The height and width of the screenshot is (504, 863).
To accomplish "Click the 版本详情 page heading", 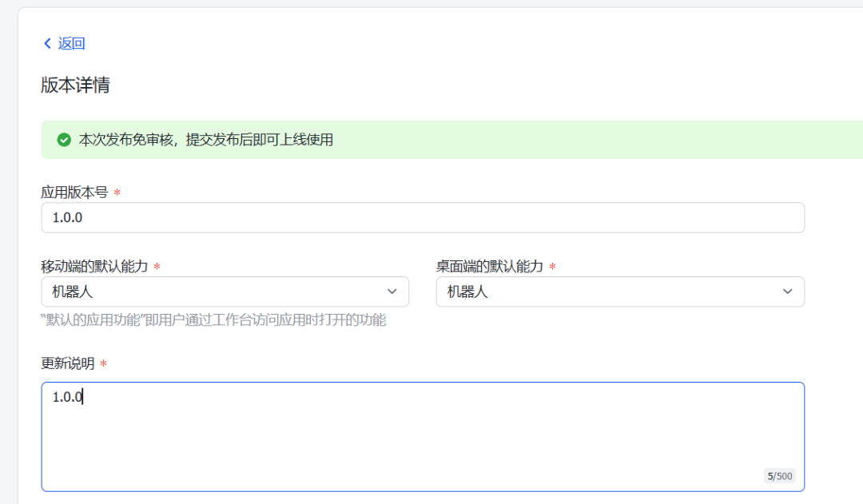I will click(75, 85).
